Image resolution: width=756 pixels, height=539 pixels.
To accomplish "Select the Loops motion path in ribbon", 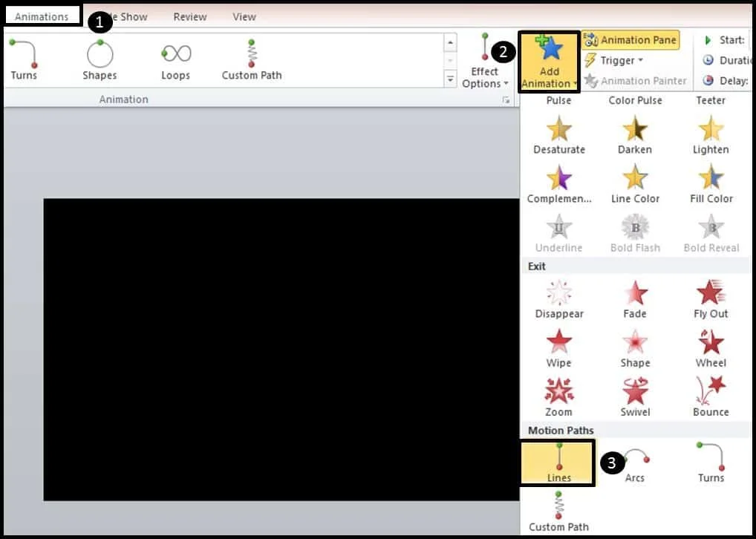I will pyautogui.click(x=175, y=60).
